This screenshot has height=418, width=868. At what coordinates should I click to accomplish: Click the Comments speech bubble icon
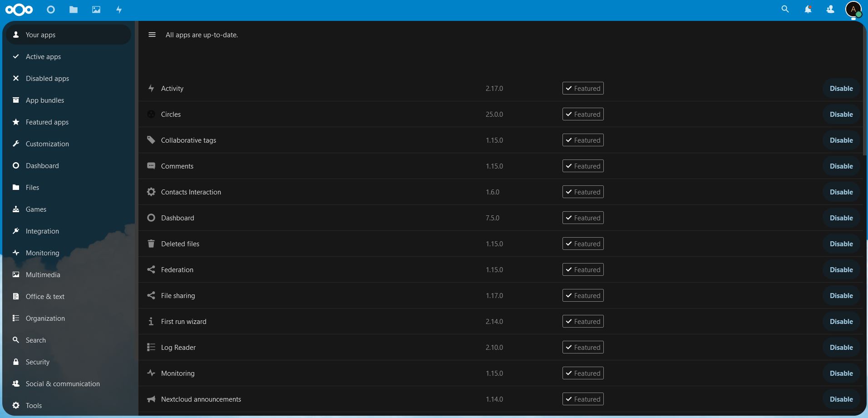(151, 166)
